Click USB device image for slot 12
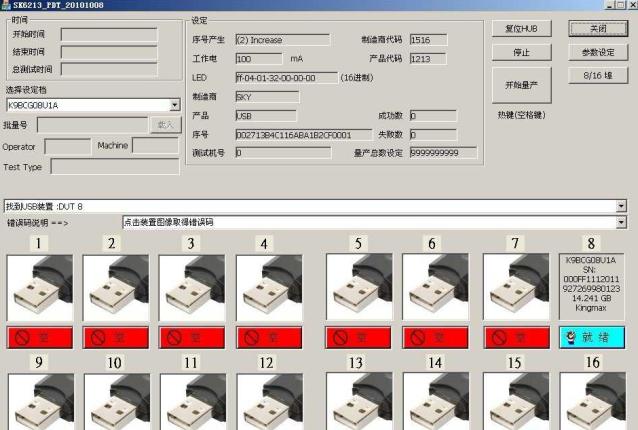The width and height of the screenshot is (638, 430). point(270,402)
